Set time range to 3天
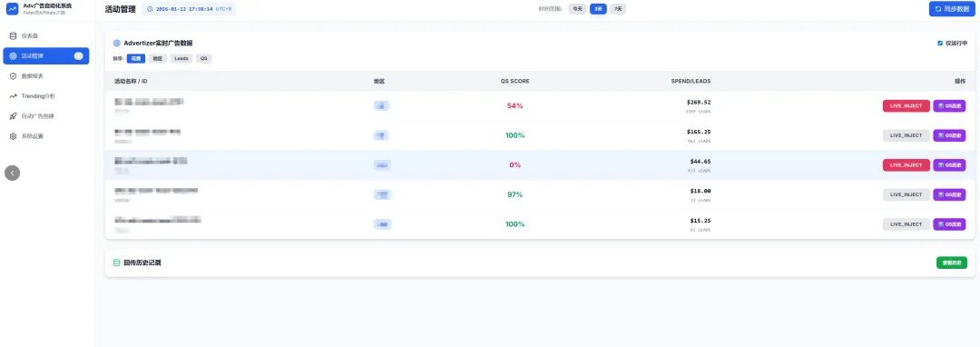The image size is (980, 347). pos(598,9)
